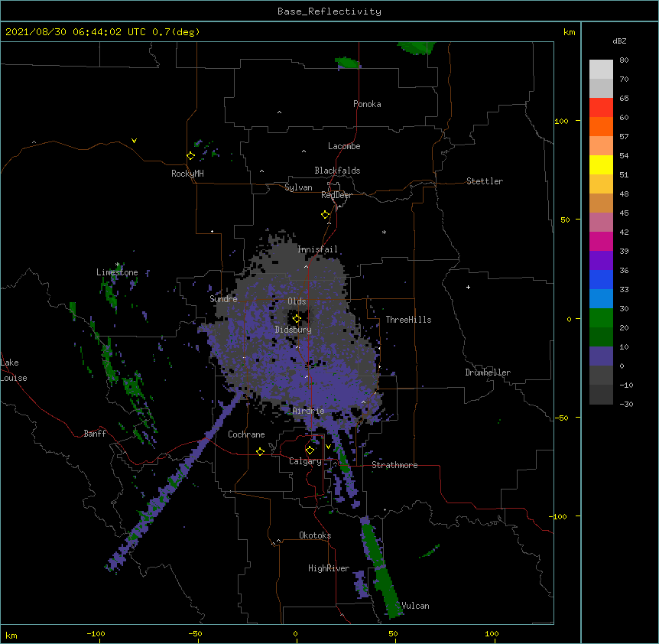The width and height of the screenshot is (659, 644).
Task: Select the Innisfail city label
Action: [x=317, y=249]
